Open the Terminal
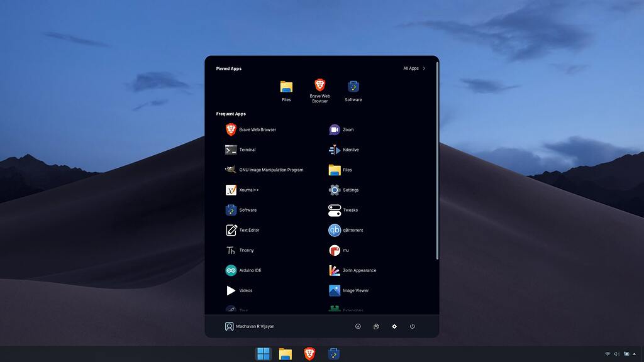Image resolution: width=644 pixels, height=362 pixels. point(247,150)
